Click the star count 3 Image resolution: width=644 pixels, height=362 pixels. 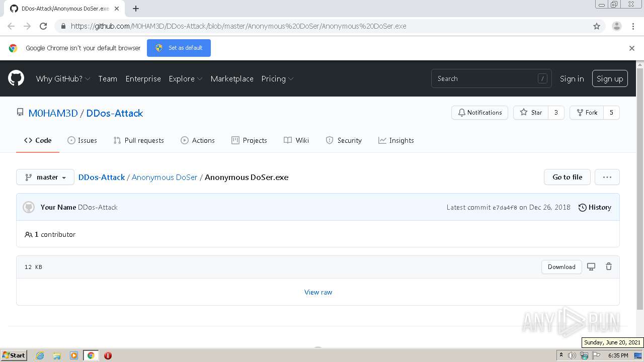556,113
